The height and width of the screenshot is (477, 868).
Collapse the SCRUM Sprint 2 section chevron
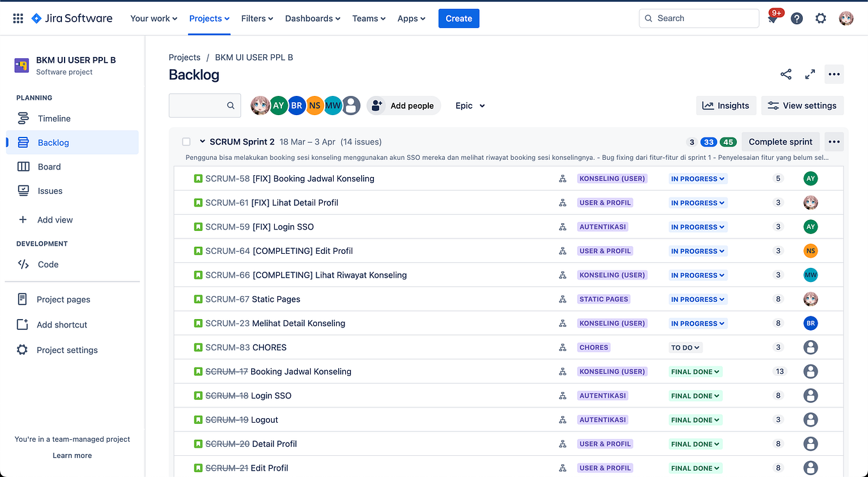click(203, 142)
